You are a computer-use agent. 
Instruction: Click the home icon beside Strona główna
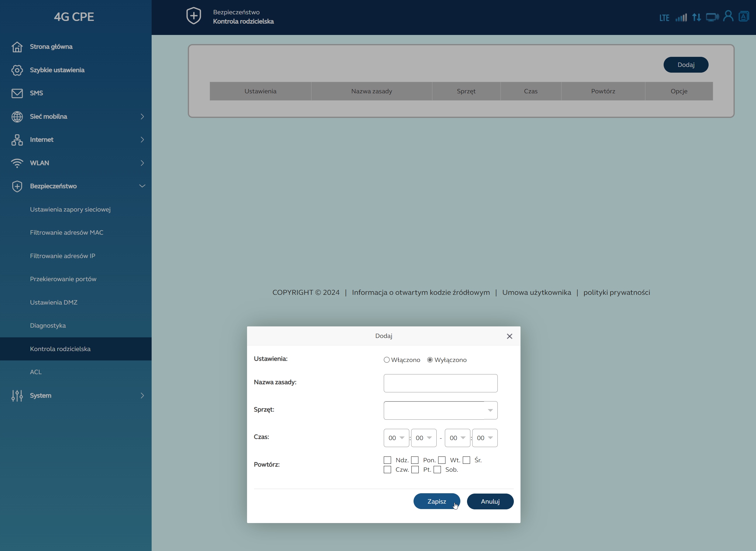click(17, 47)
